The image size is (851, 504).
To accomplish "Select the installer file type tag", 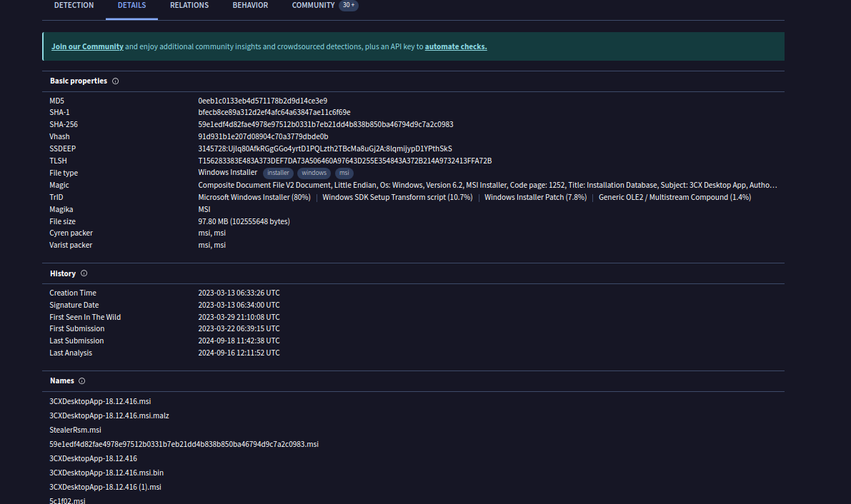I will point(279,173).
